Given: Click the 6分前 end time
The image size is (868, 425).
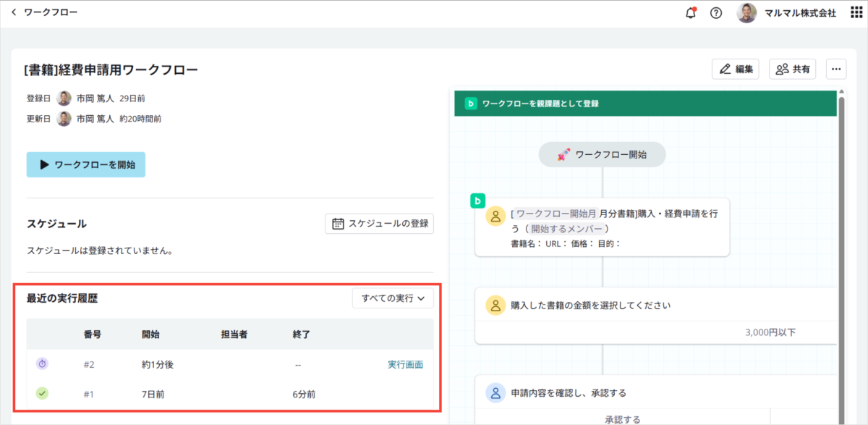Looking at the screenshot, I should 304,395.
